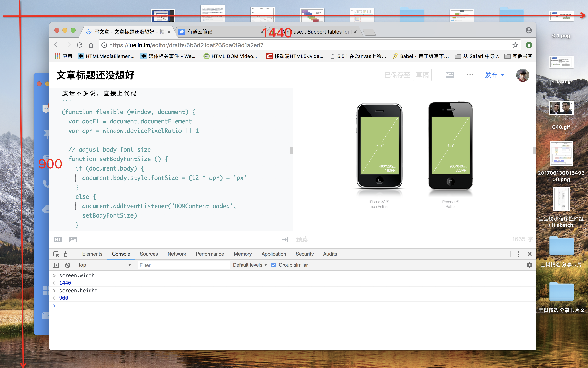The height and width of the screenshot is (368, 588).
Task: Switch to the Elements tab
Action: pyautogui.click(x=92, y=254)
